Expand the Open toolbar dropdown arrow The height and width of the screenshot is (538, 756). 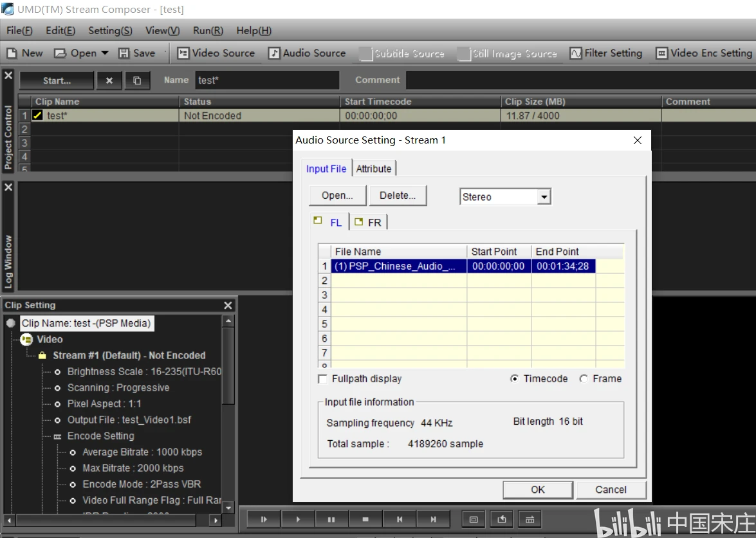pos(105,53)
